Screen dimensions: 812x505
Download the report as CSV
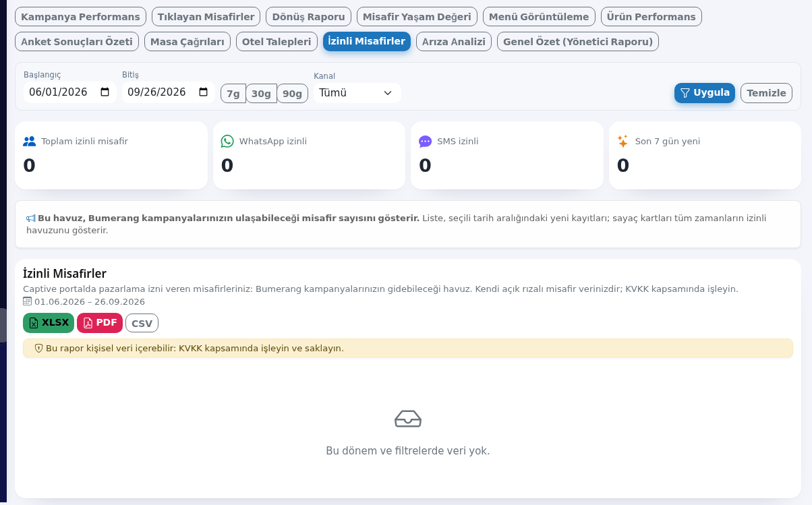point(142,323)
